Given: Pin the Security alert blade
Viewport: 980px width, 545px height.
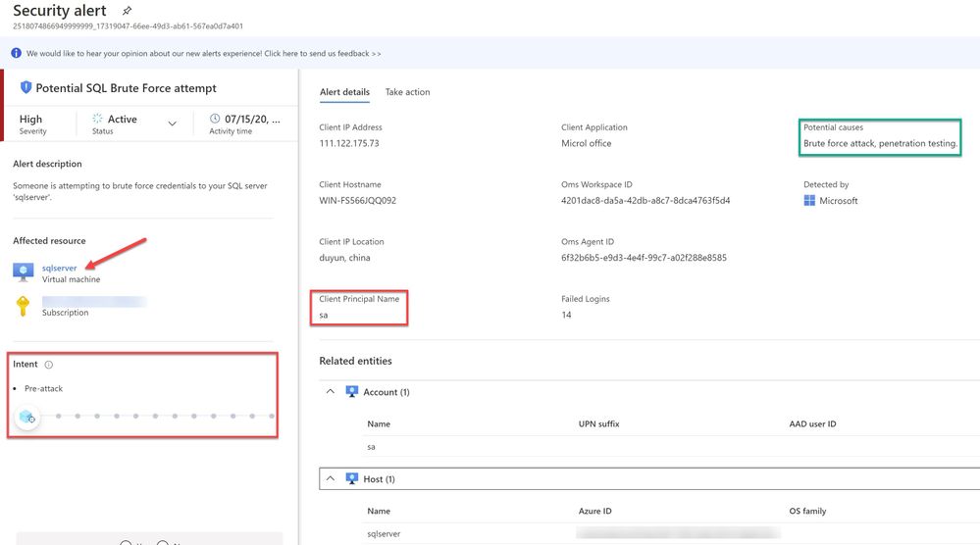Looking at the screenshot, I should coord(127,11).
